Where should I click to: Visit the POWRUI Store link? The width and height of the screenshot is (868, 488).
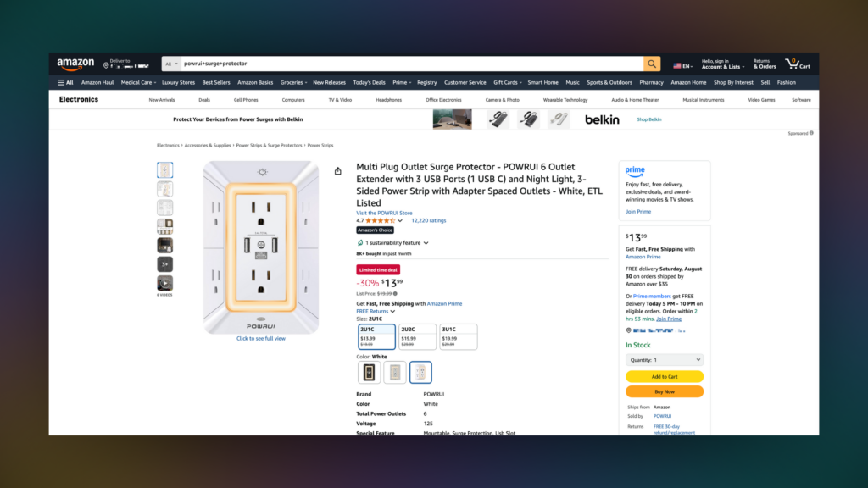384,213
